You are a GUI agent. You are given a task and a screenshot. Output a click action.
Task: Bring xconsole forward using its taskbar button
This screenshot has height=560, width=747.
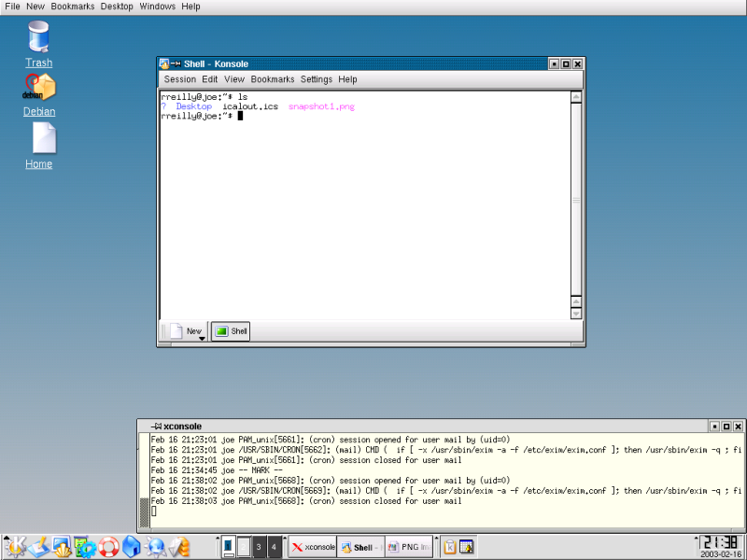click(312, 547)
